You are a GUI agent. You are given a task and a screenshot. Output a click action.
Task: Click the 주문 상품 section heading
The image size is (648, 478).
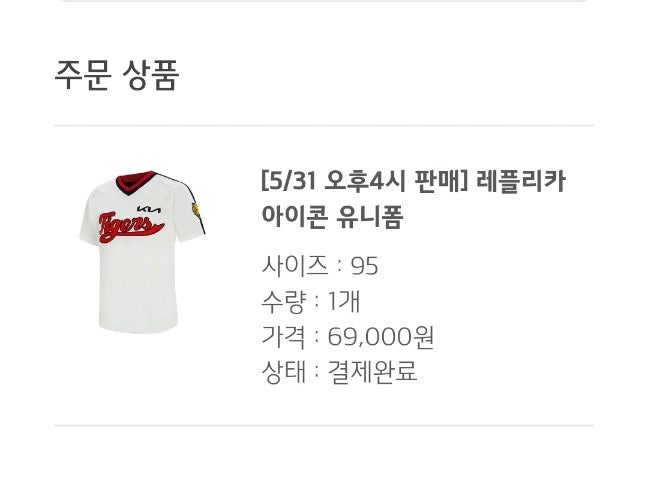[x=117, y=75]
